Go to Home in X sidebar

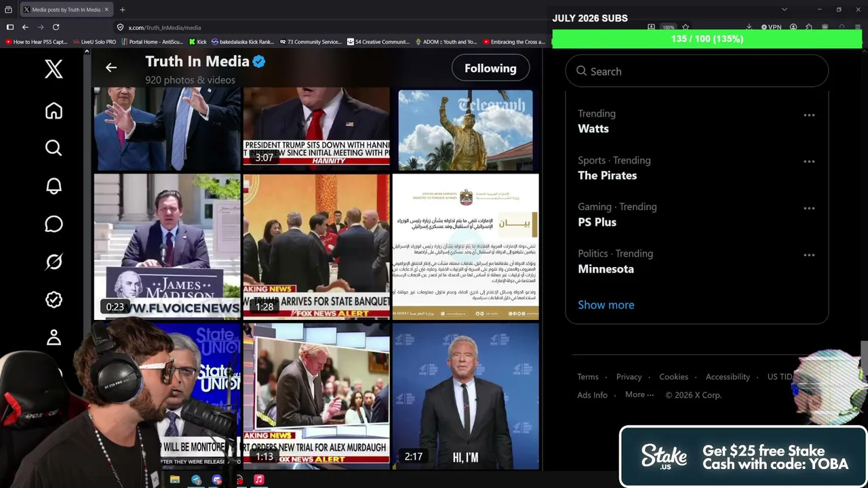click(x=54, y=110)
